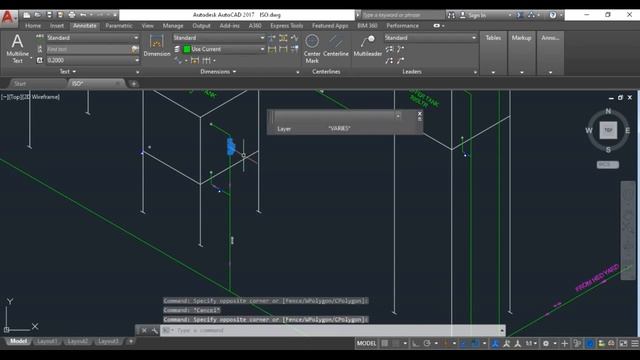Screen dimensions: 640x360
Task: Open the annotation scale 1:1 menu
Action: point(531,344)
